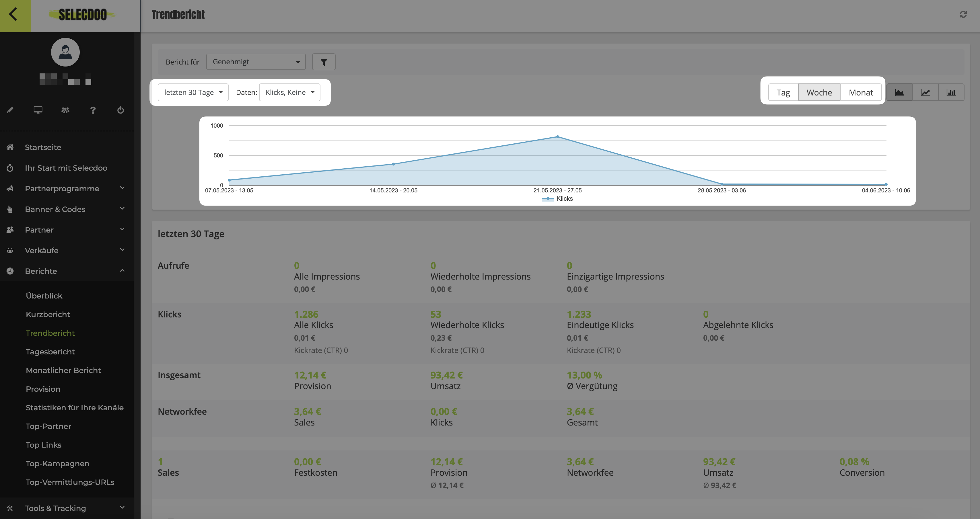The image size is (980, 519).
Task: Click the chart peak point for 21.05.2023
Action: click(557, 136)
